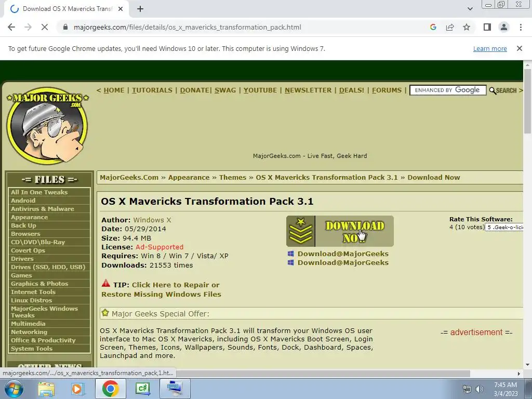Expand the tab search chevron

470,9
